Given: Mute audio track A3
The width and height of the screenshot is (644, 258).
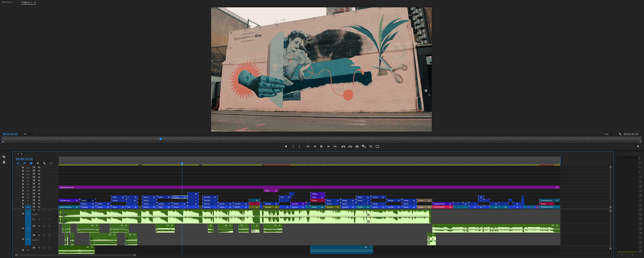Looking at the screenshot, I should point(39,235).
